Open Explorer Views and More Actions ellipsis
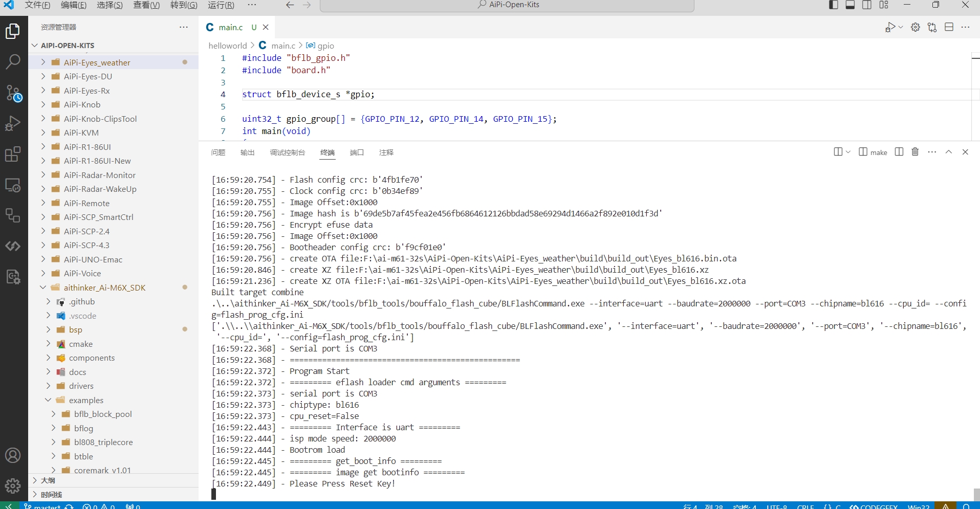The image size is (980, 509). [x=184, y=27]
